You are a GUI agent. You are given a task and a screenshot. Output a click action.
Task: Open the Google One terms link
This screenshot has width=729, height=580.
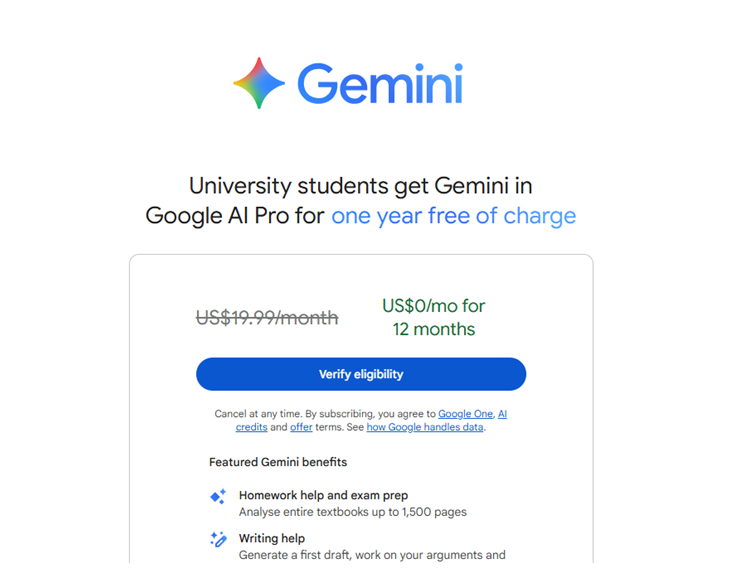pos(465,413)
